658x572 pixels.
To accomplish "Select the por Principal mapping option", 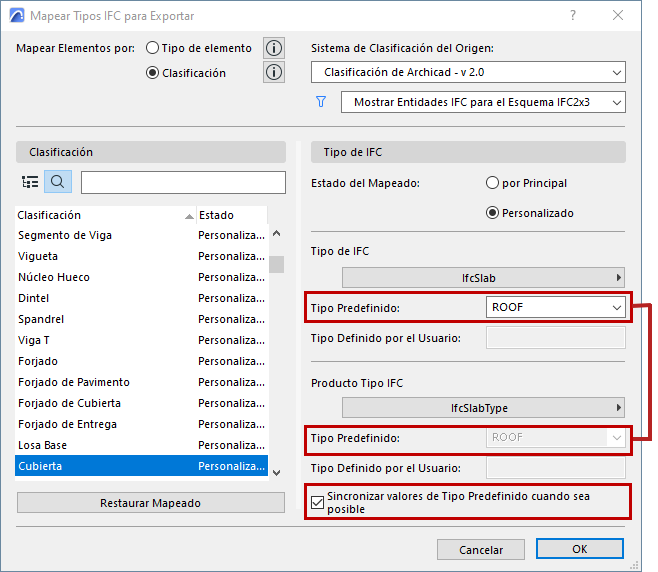I will pos(492,183).
